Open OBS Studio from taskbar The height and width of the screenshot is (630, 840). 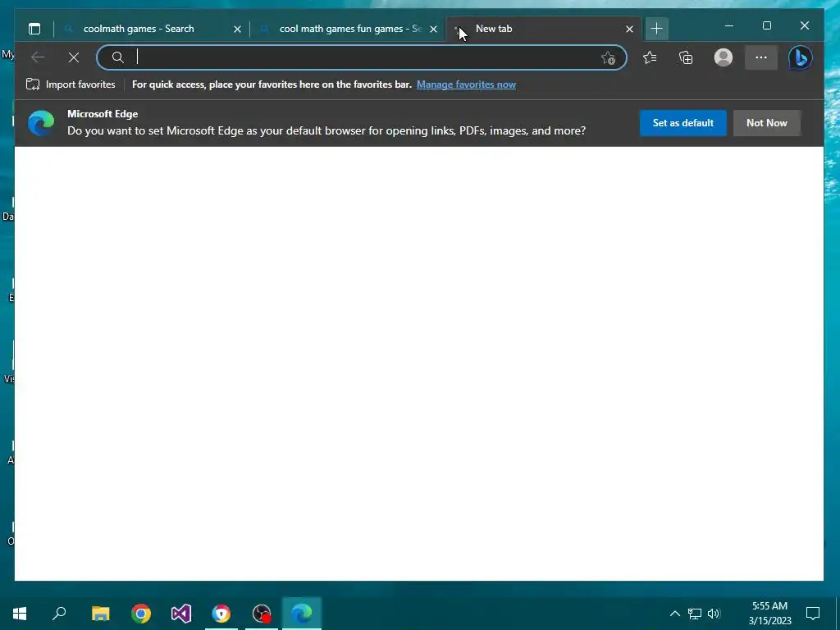coord(262,614)
